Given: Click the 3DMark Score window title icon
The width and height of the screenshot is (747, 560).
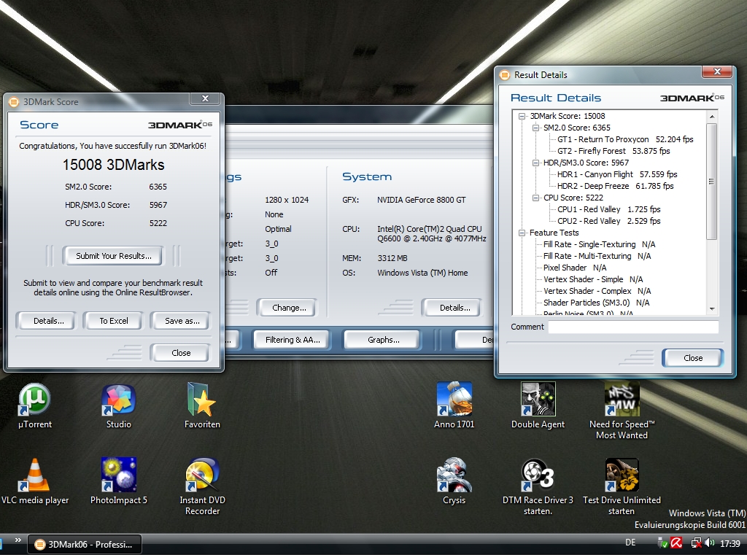Looking at the screenshot, I should [x=14, y=102].
